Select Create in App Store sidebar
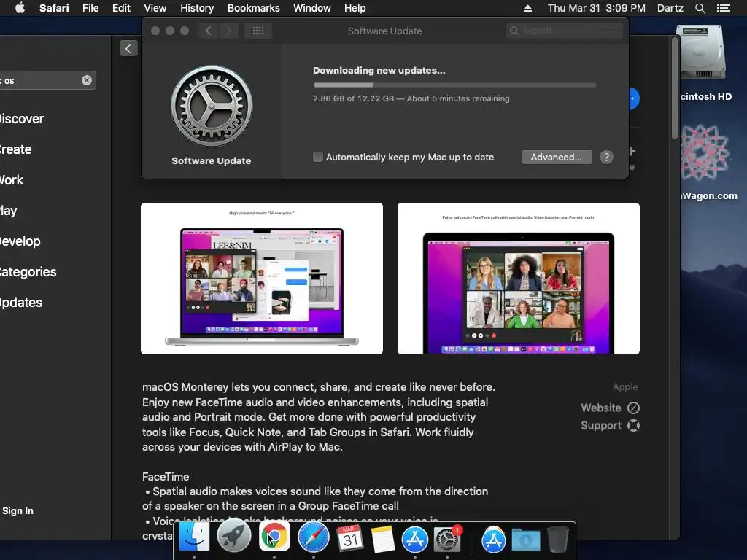747x560 pixels. (x=16, y=149)
